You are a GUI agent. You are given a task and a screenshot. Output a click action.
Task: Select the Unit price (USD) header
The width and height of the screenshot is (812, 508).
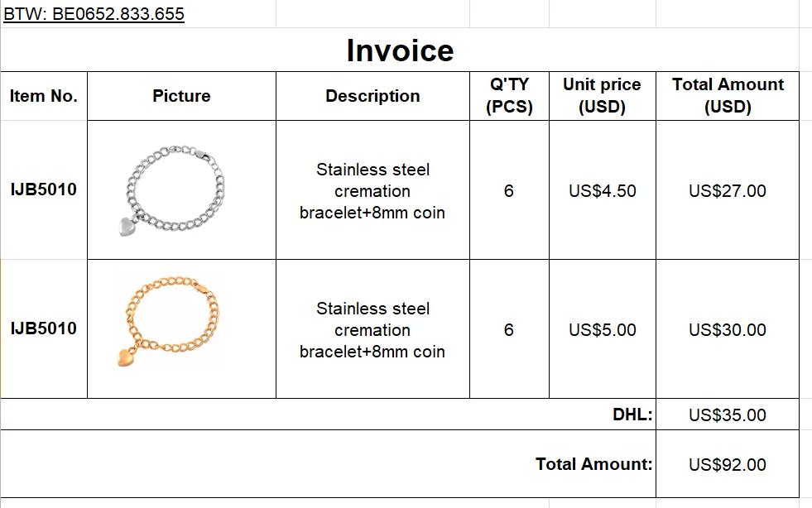(603, 96)
